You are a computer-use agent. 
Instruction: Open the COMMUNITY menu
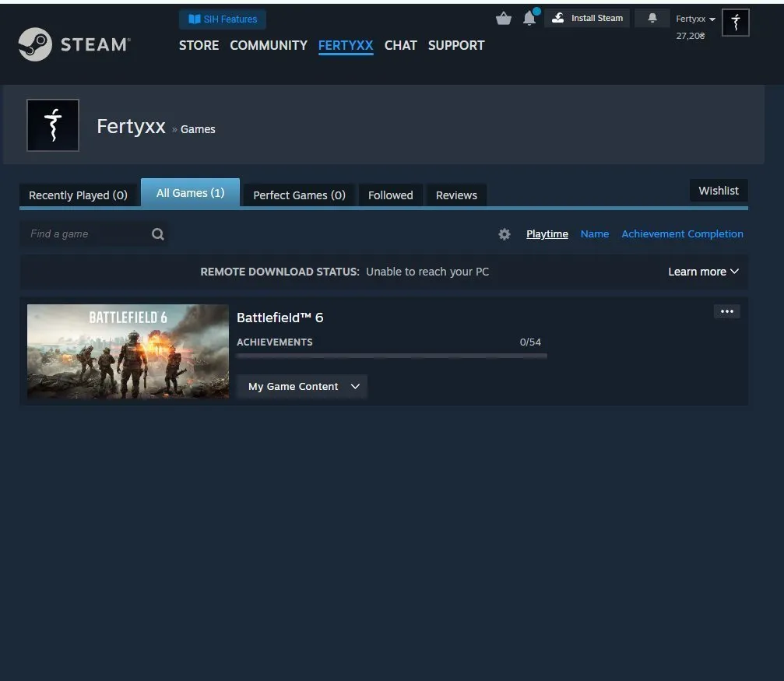pyautogui.click(x=269, y=45)
